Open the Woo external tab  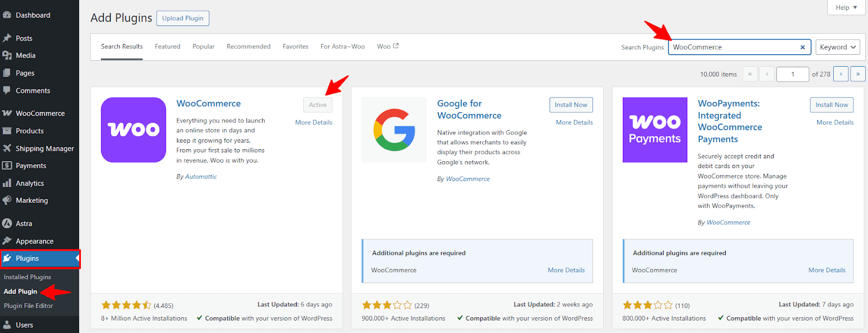pos(388,47)
